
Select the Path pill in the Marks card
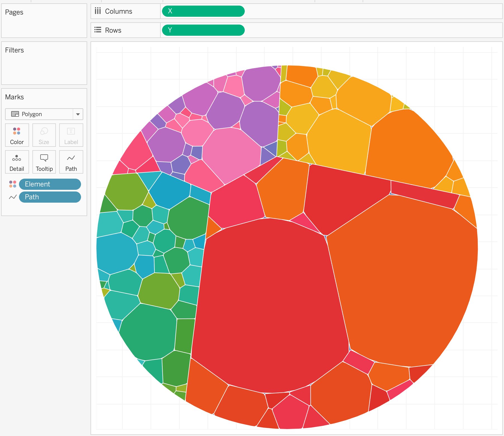point(50,197)
